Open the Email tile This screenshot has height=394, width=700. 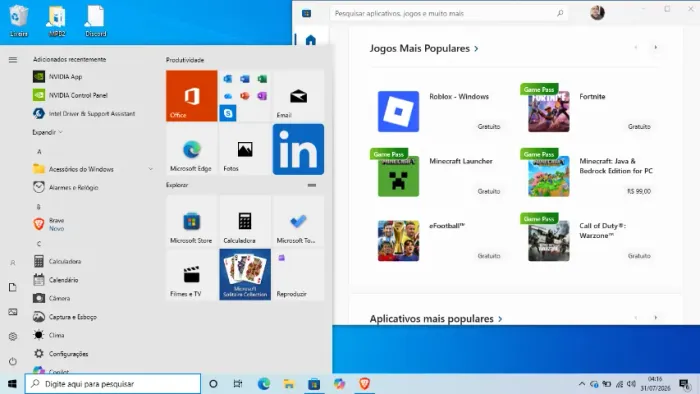pos(298,95)
